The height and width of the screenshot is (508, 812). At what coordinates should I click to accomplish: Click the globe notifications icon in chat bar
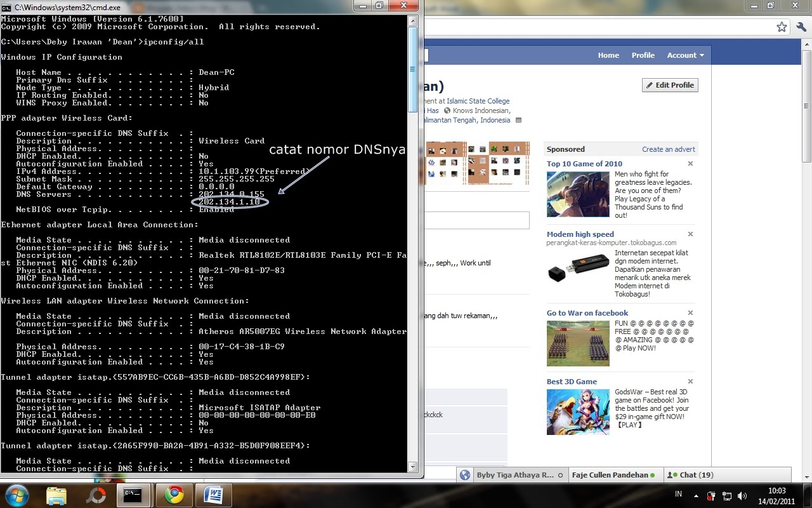pos(465,475)
